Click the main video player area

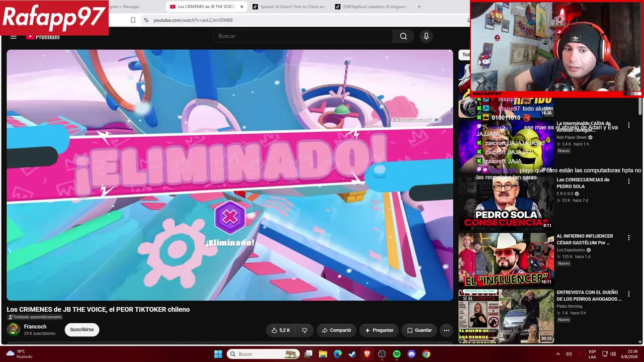230,175
